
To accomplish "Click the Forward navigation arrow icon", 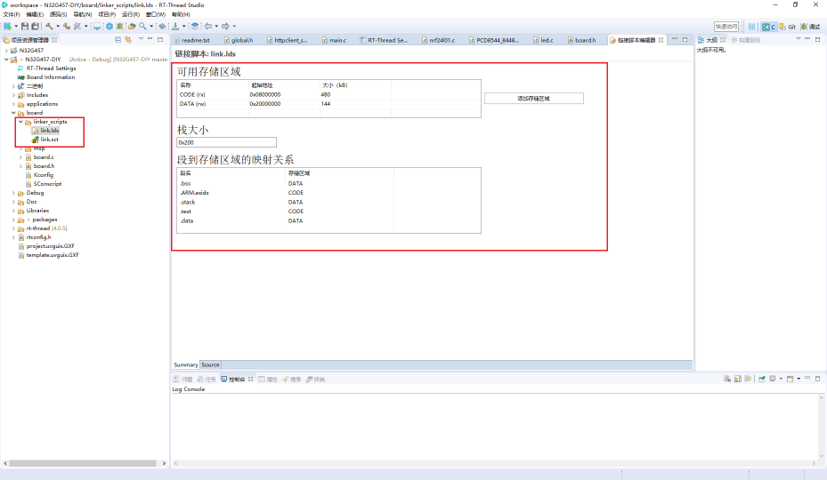I will 226,26.
